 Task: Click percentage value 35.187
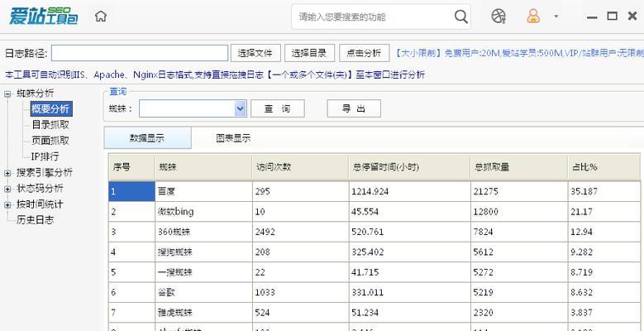point(603,192)
